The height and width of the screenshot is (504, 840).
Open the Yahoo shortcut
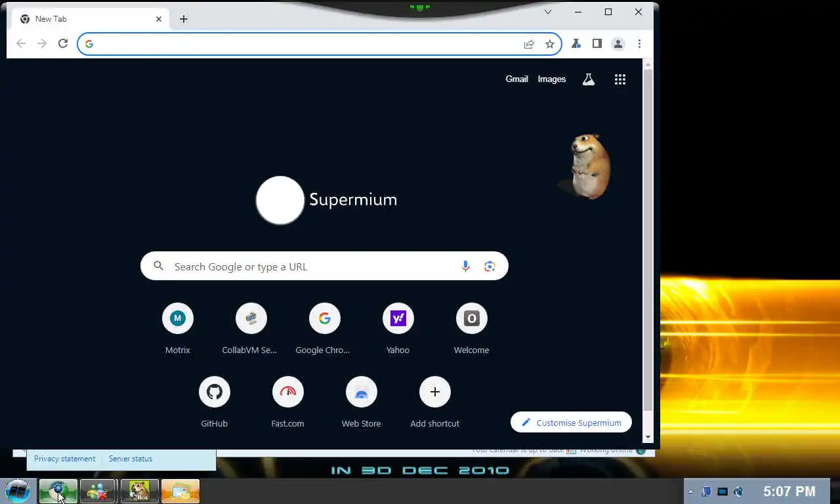tap(398, 328)
